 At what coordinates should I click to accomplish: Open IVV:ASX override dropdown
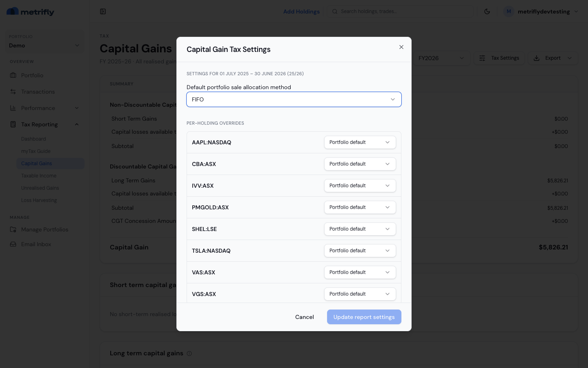360,186
